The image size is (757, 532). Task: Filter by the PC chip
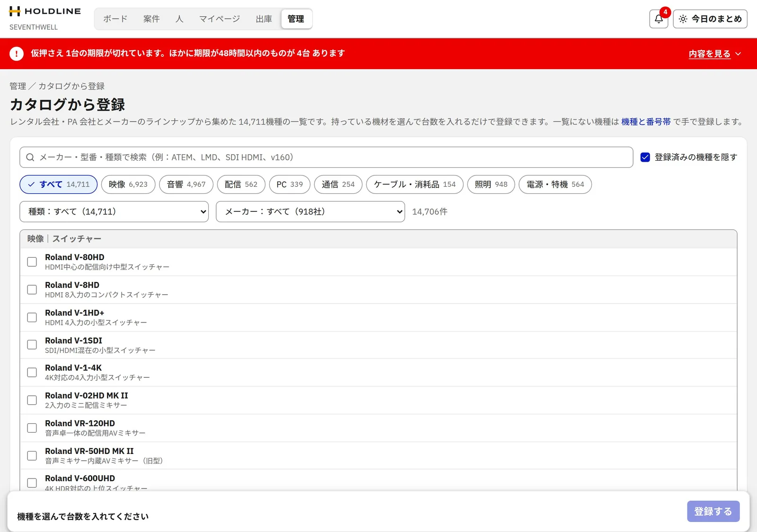290,184
